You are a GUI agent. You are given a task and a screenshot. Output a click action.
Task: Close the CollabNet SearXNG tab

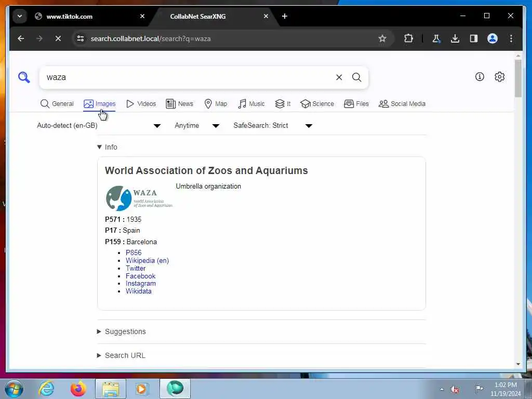[x=266, y=16]
